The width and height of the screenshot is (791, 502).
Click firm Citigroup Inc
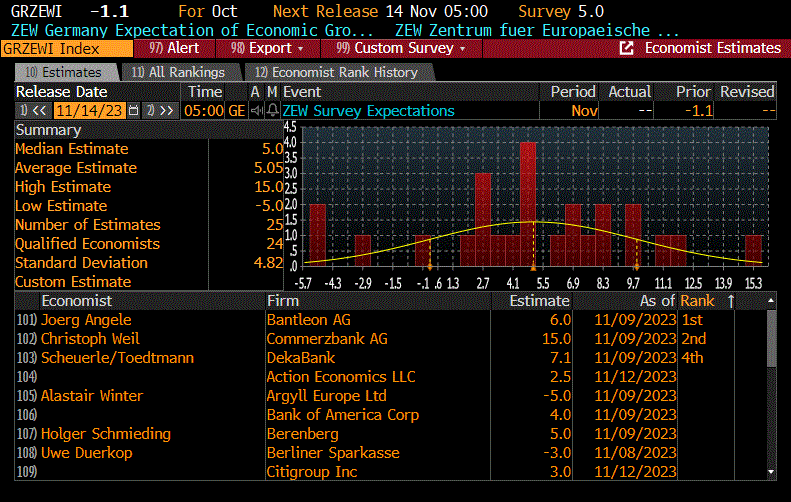(x=312, y=472)
